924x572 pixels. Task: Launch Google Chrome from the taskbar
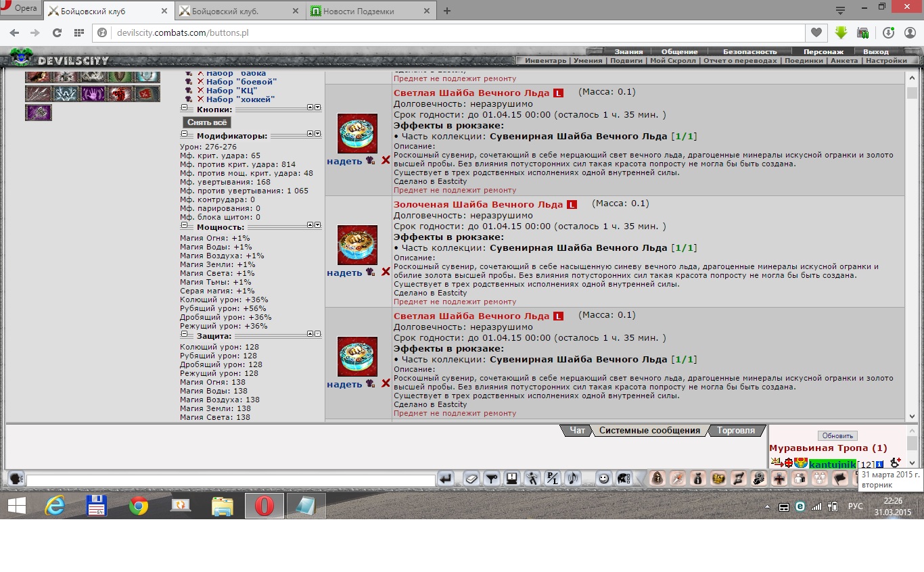pyautogui.click(x=139, y=506)
